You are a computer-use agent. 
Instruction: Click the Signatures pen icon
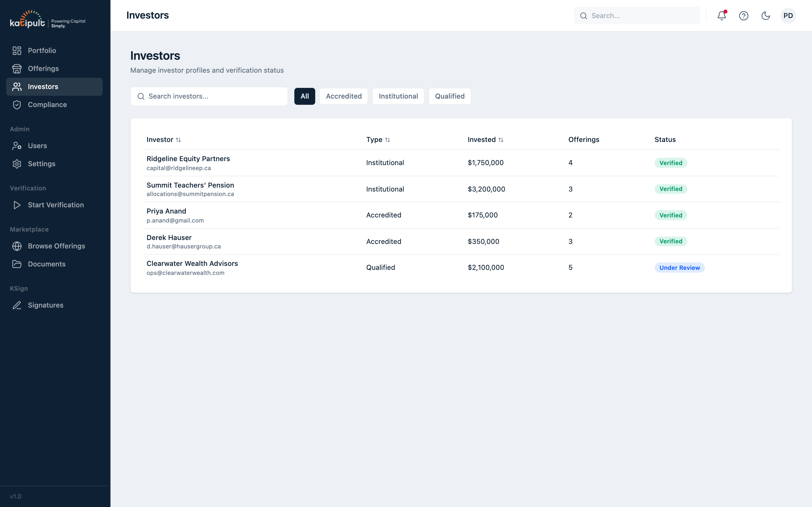pos(17,305)
